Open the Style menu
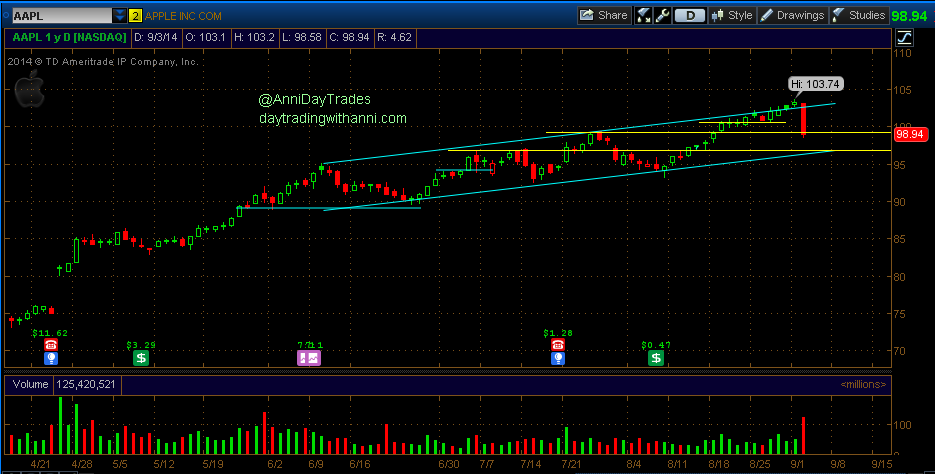The width and height of the screenshot is (935, 474). [732, 16]
